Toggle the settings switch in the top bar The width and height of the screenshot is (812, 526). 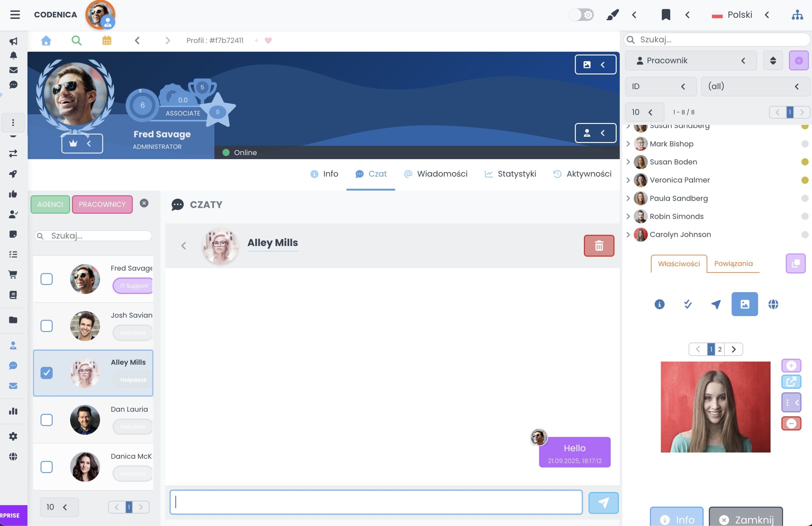click(582, 15)
